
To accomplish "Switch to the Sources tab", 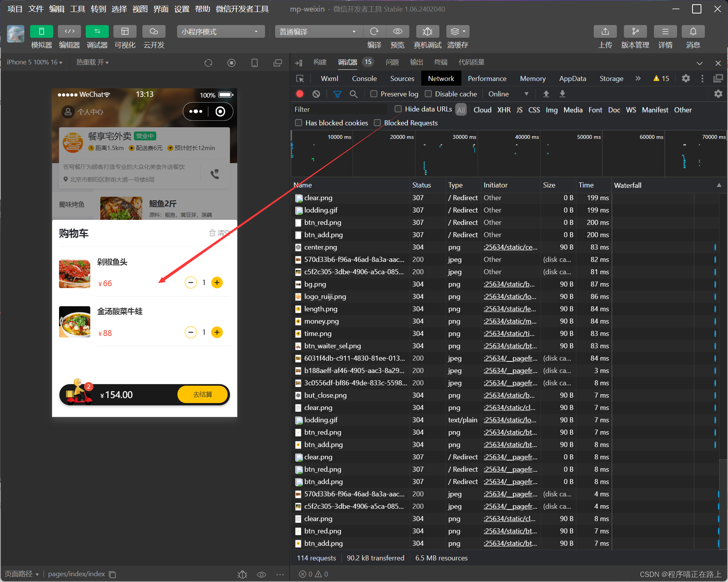I will pos(402,78).
